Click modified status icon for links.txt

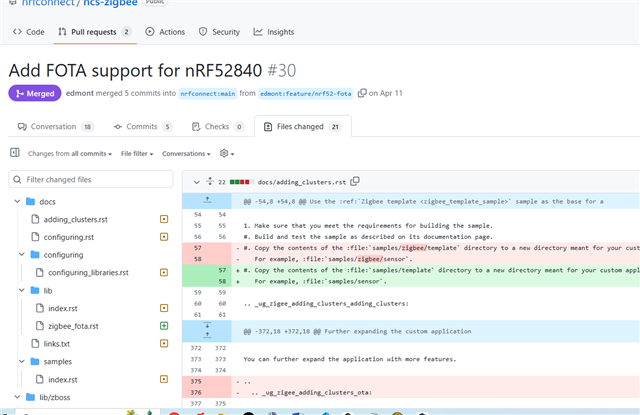[164, 343]
